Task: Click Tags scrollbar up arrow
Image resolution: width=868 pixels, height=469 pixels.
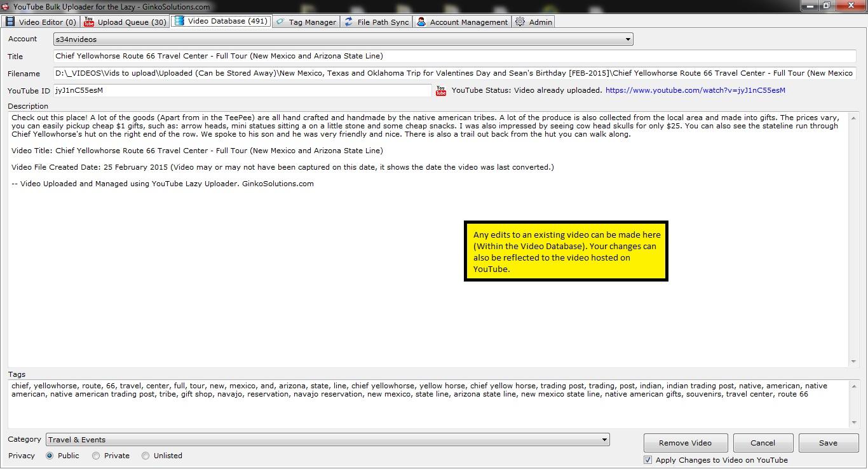Action: 853,385
